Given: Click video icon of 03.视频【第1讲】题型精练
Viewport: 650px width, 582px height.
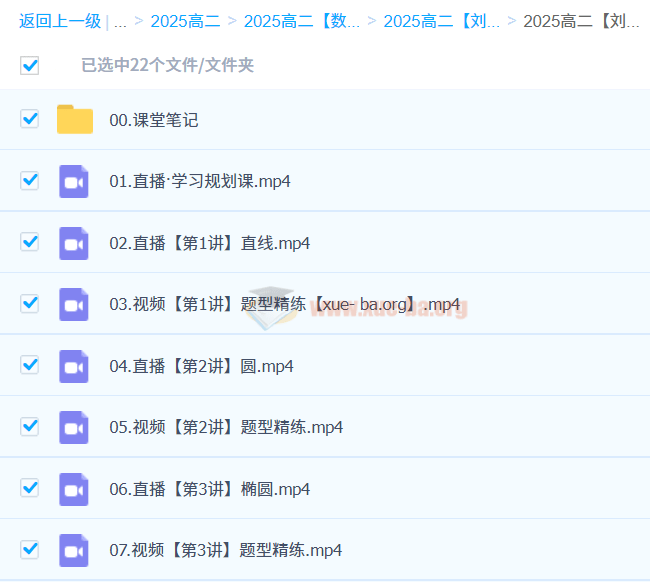Looking at the screenshot, I should 74,304.
